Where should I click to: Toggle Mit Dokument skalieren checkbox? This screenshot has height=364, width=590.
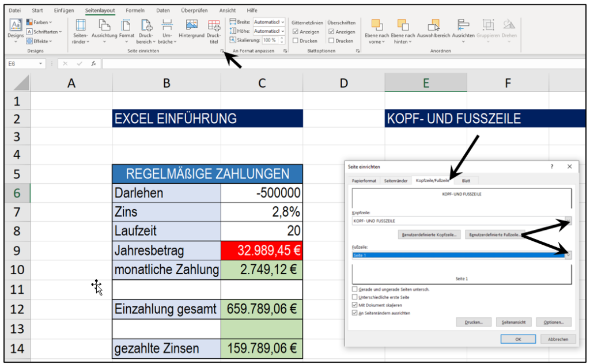[x=354, y=305]
